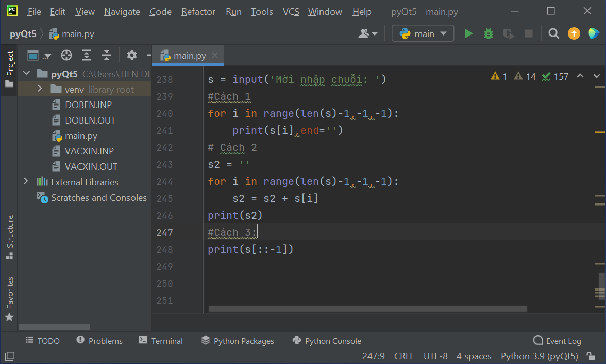The height and width of the screenshot is (364, 606).
Task: Open the Edit menu
Action: [58, 12]
